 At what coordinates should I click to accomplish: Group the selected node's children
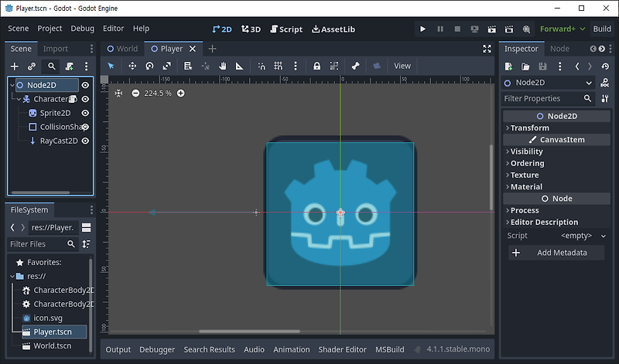click(x=334, y=66)
